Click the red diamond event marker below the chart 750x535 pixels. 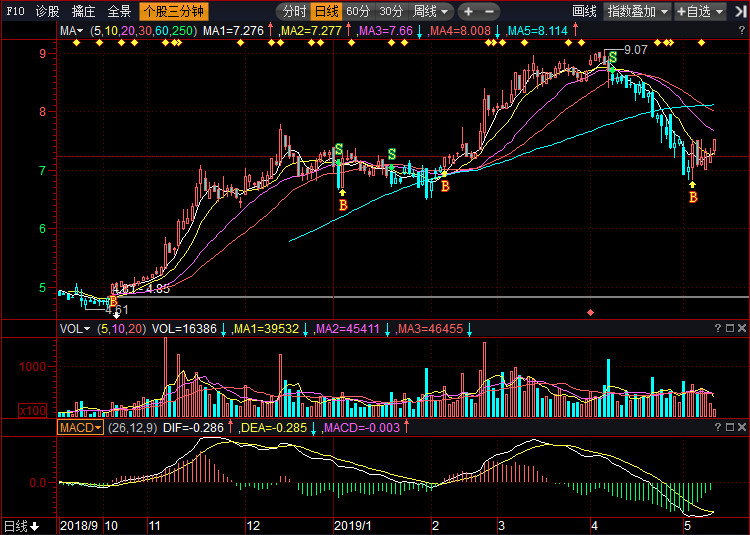pos(590,313)
